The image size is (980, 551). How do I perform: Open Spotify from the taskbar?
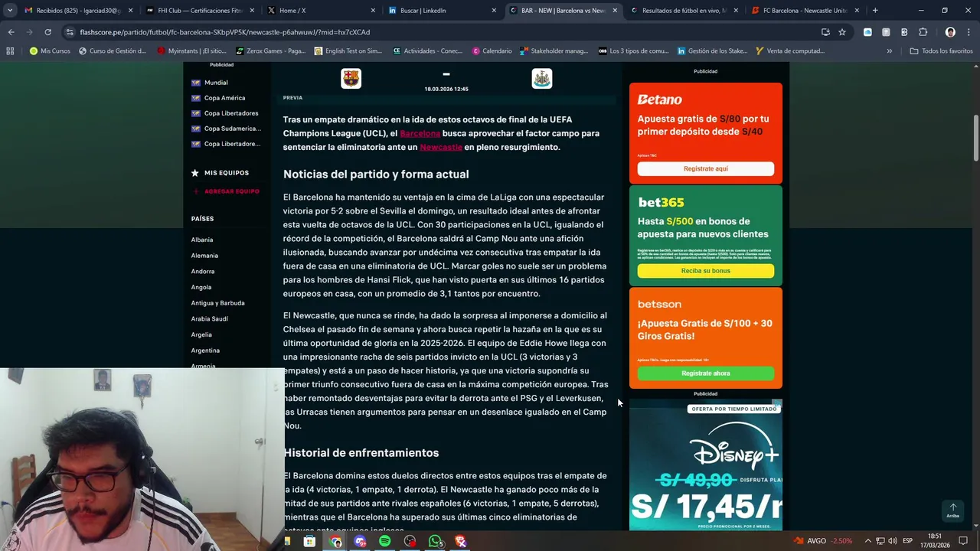click(384, 541)
